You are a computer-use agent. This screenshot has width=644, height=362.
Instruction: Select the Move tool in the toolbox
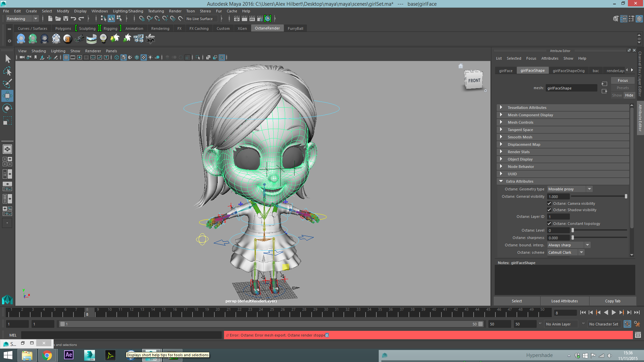click(x=7, y=96)
